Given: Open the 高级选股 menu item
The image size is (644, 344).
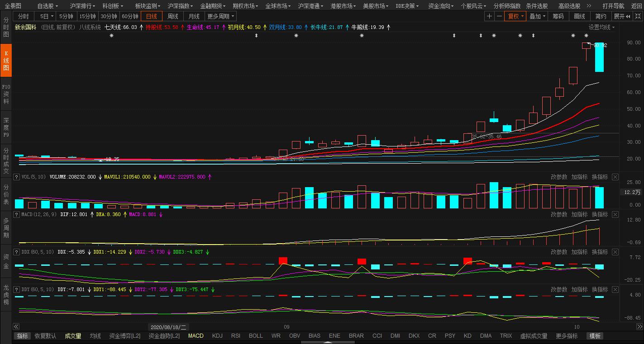Looking at the screenshot, I should 569,6.
